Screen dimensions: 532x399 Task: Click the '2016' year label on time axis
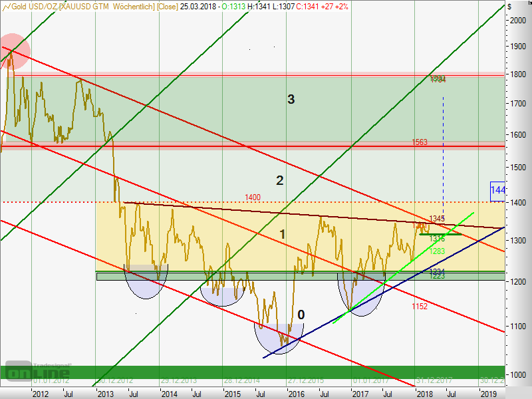tap(297, 394)
